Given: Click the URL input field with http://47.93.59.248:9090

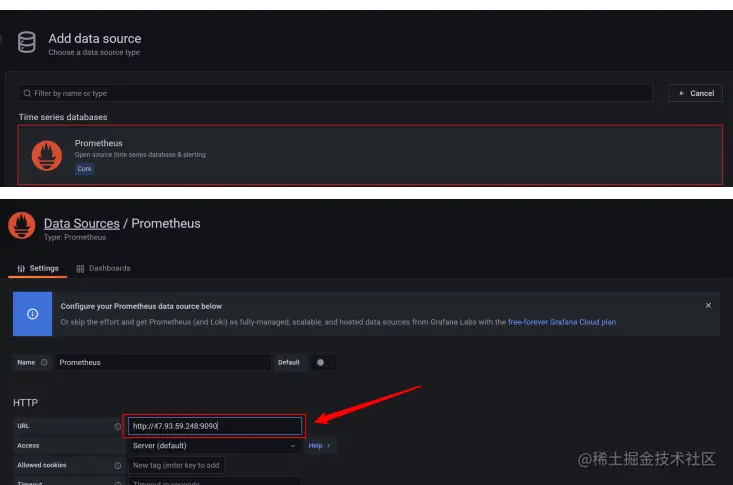Looking at the screenshot, I should click(x=215, y=426).
